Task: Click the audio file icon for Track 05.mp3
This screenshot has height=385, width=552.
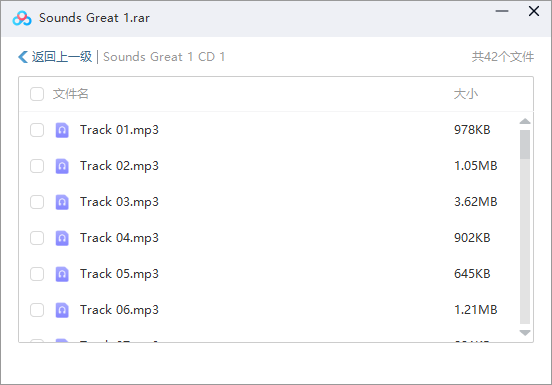Action: (62, 274)
